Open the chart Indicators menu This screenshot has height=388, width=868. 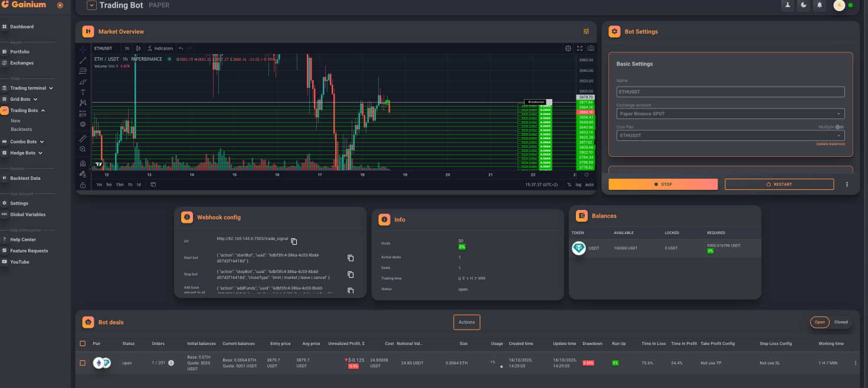[161, 48]
